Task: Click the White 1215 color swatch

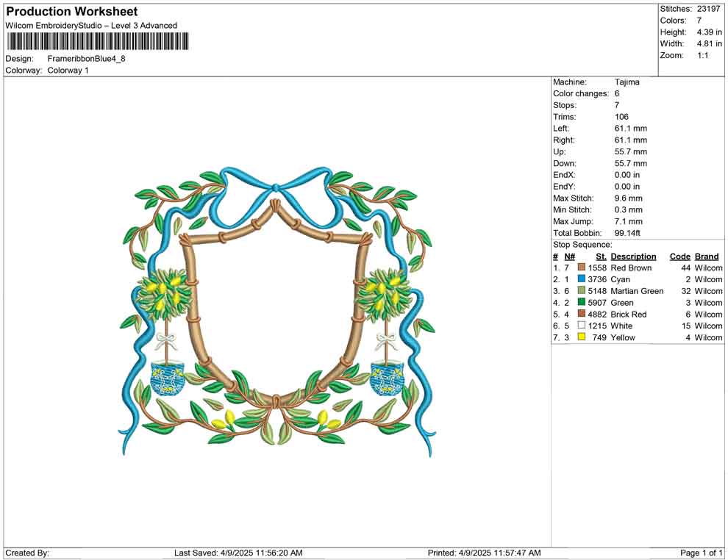Action: [581, 326]
